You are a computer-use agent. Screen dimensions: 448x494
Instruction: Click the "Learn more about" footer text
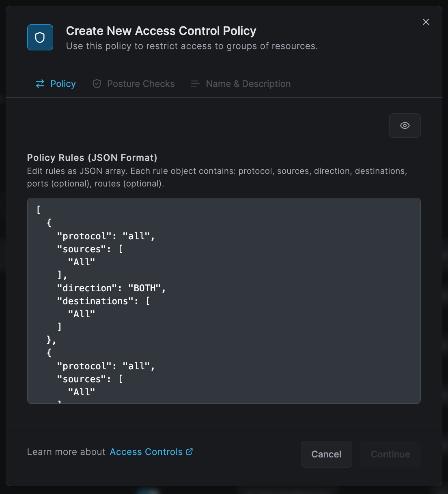66,452
